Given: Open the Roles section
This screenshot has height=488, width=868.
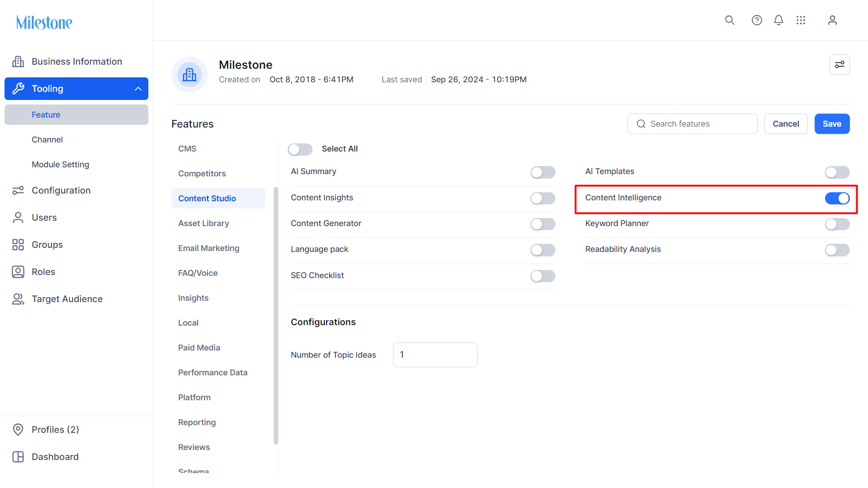Looking at the screenshot, I should click(x=76, y=272).
